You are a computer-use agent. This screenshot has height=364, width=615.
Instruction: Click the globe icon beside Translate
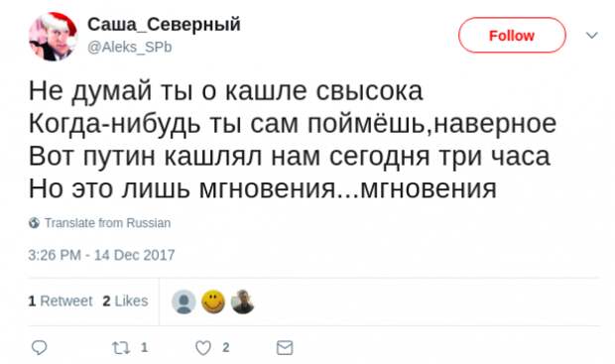click(x=34, y=223)
